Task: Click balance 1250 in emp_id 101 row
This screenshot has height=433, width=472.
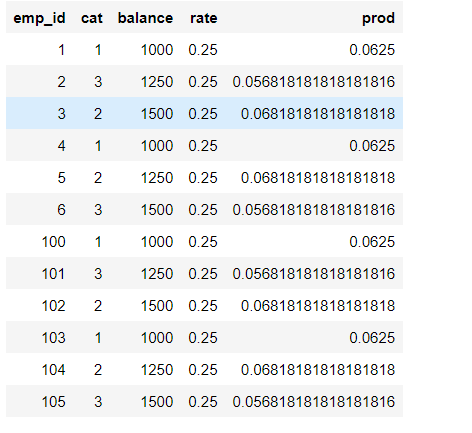Action: (157, 274)
